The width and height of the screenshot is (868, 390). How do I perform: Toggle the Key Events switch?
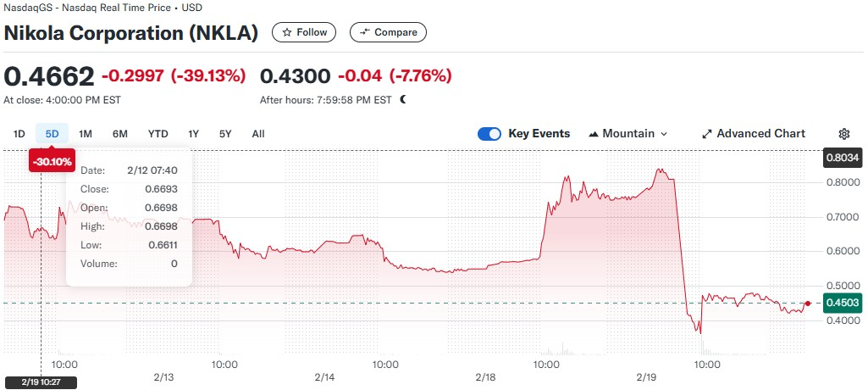[489, 133]
